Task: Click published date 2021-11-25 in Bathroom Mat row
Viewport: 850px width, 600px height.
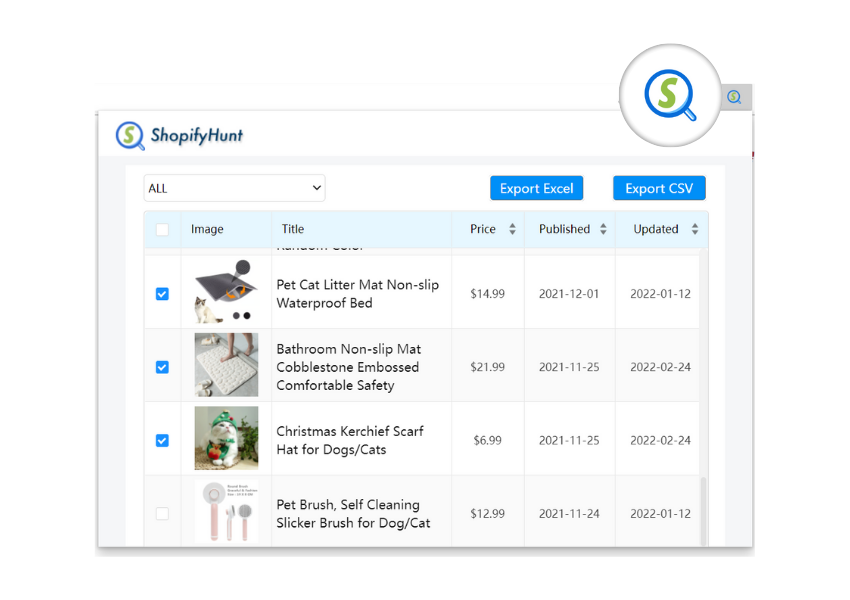Action: 569,367
